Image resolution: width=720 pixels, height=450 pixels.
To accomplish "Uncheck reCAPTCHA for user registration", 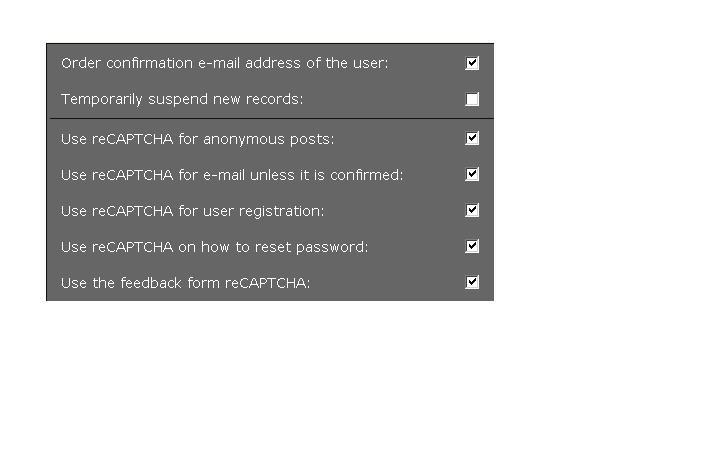I will coord(472,210).
